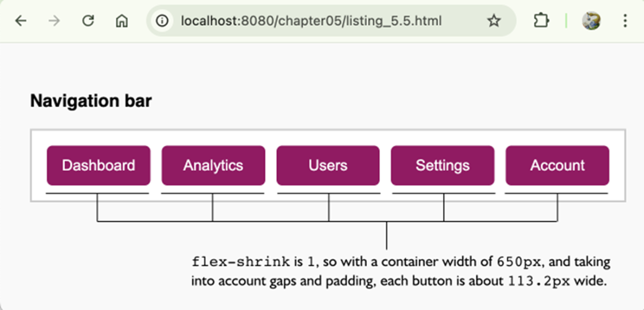The image size is (644, 310).
Task: Focus the address bar URL
Action: (310, 21)
